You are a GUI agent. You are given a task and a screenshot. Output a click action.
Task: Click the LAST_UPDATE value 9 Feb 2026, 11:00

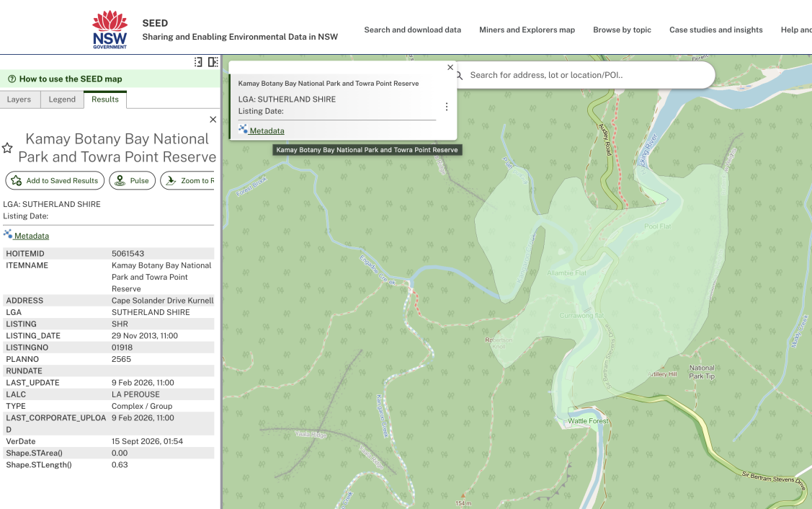click(x=143, y=383)
